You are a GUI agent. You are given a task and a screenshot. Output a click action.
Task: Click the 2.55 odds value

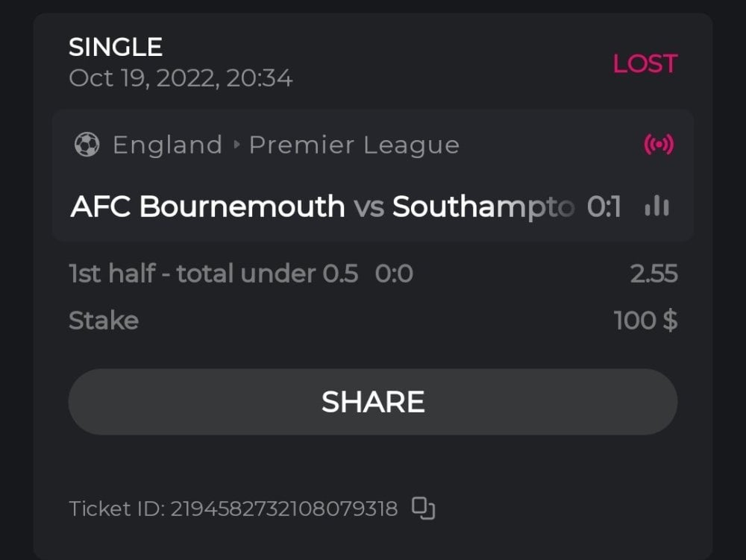pyautogui.click(x=653, y=274)
